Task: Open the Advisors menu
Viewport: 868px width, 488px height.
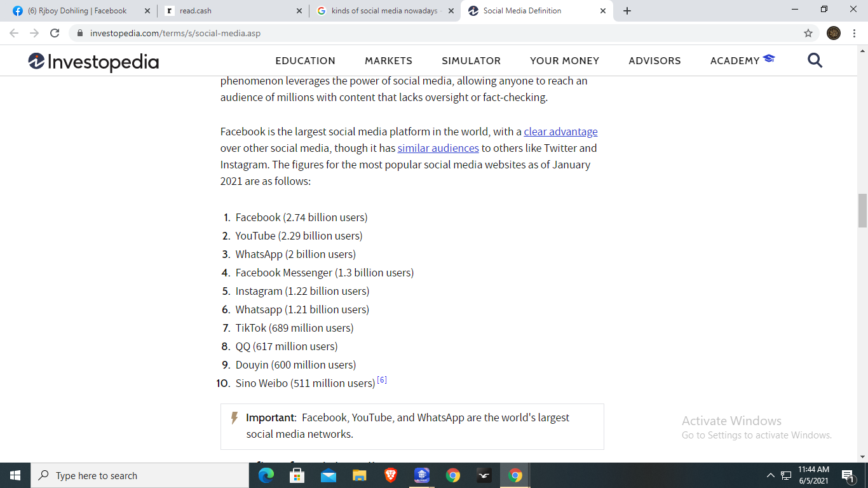Action: click(654, 61)
